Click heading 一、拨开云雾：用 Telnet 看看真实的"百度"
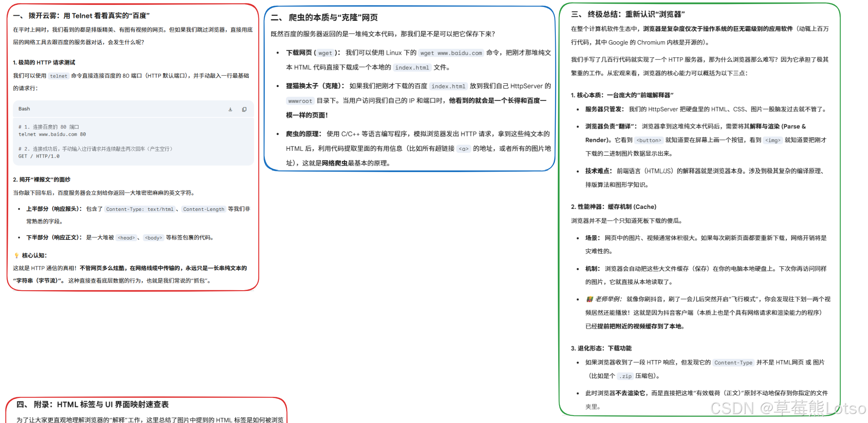This screenshot has width=868, height=423. [x=81, y=16]
